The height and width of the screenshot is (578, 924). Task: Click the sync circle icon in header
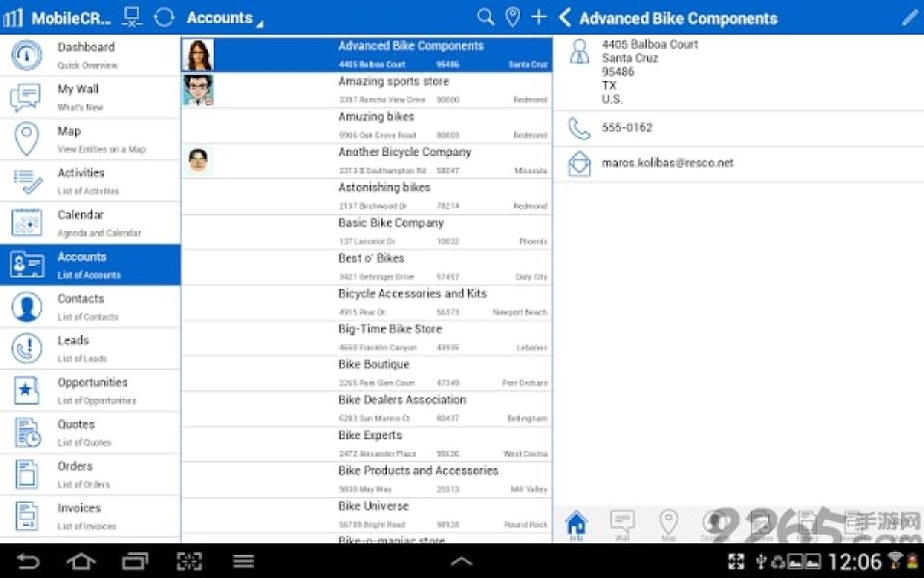tap(164, 17)
